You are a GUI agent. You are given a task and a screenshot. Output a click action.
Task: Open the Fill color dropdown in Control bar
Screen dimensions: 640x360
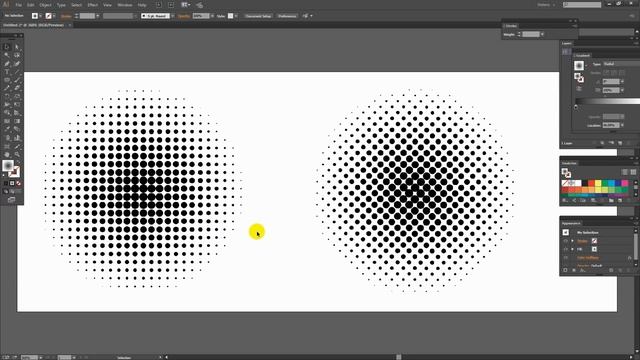40,16
